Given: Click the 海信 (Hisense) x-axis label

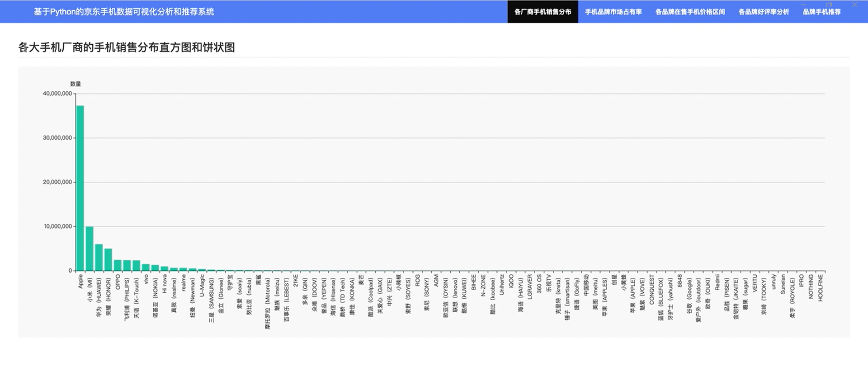Looking at the screenshot, I should point(333,296).
